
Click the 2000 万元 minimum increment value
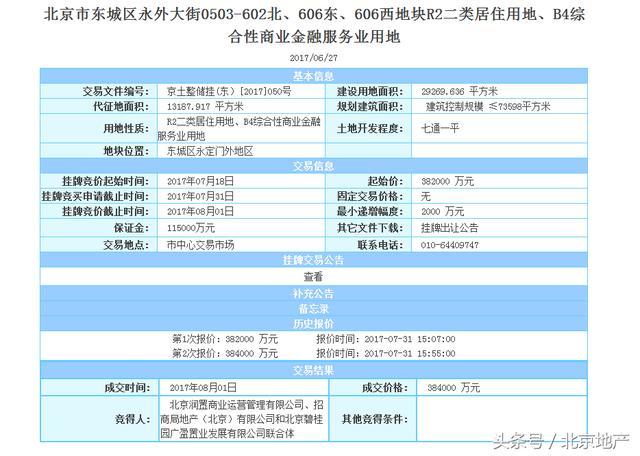tap(442, 211)
